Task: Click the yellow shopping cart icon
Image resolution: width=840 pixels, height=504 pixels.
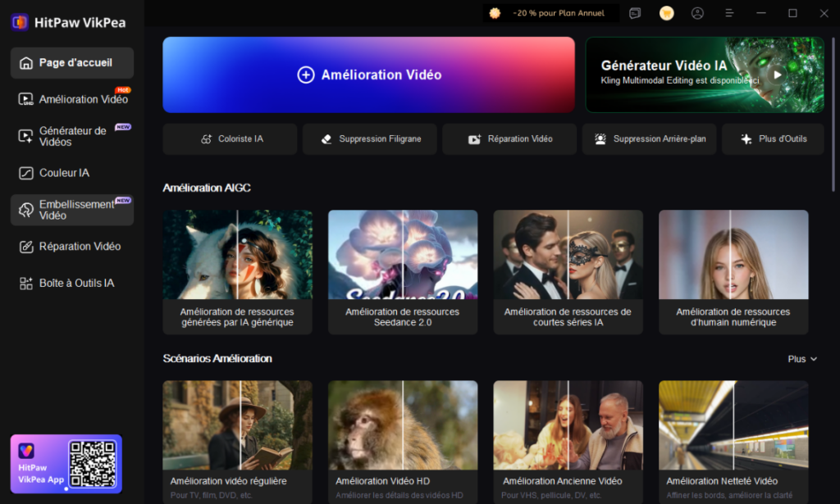Action: (x=666, y=13)
